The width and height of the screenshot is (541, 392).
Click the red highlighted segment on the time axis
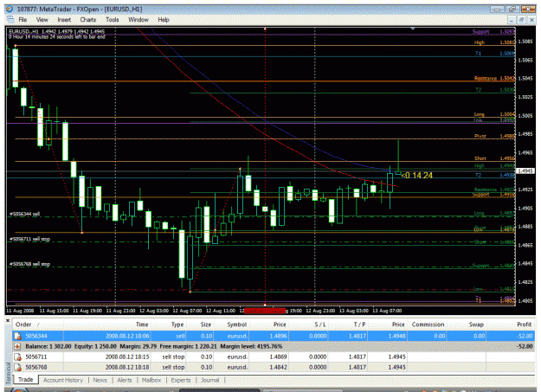265,311
